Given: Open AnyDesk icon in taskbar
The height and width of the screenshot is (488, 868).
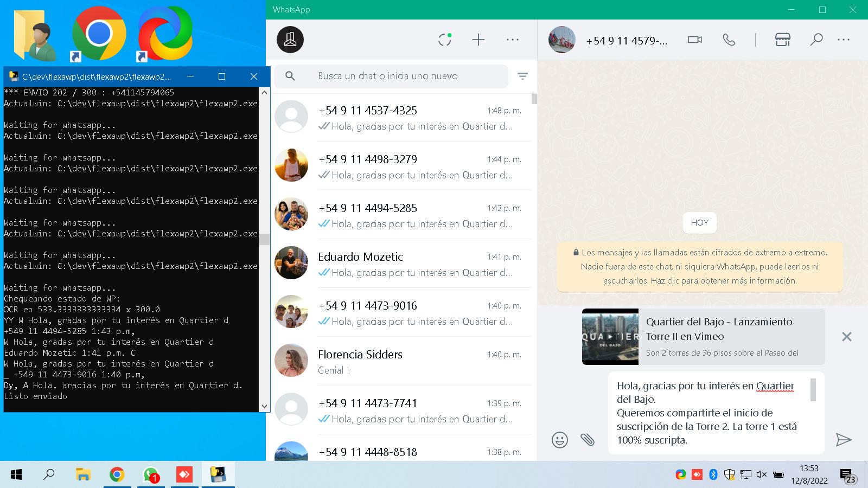Looking at the screenshot, I should click(x=184, y=475).
